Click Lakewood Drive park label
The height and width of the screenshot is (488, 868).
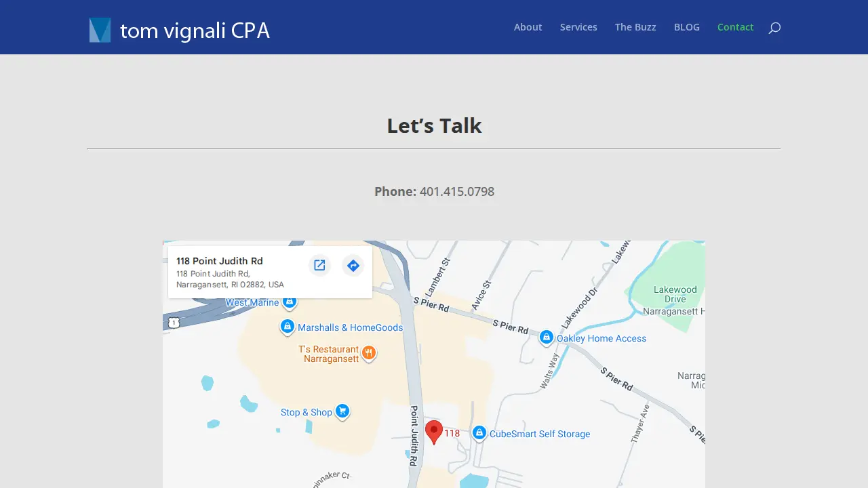coord(675,294)
